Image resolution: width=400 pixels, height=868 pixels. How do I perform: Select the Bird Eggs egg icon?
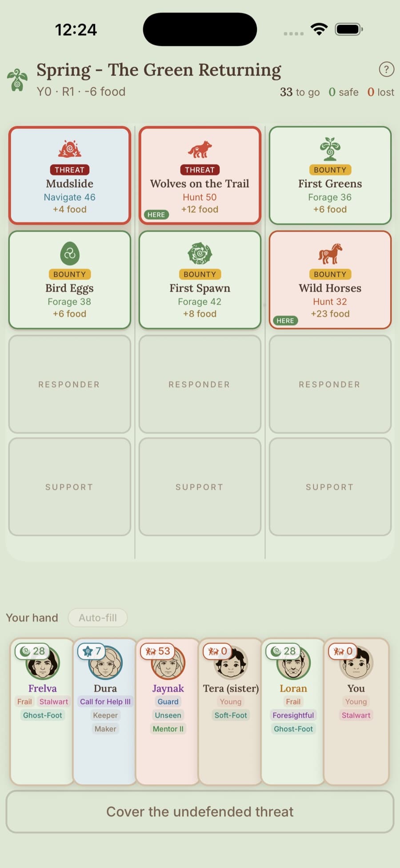(x=70, y=254)
